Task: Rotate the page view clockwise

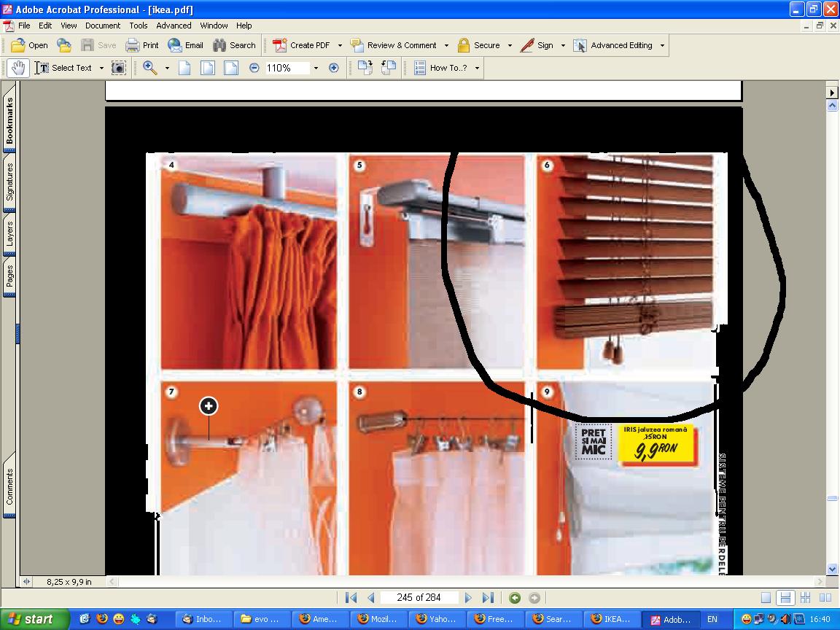Action: coord(365,68)
